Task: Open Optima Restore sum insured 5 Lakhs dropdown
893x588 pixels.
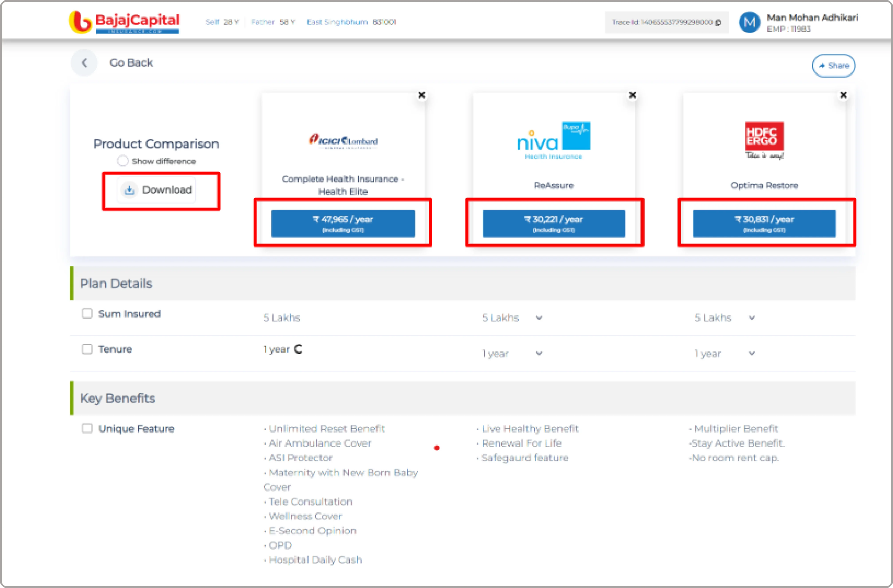Action: click(x=725, y=318)
